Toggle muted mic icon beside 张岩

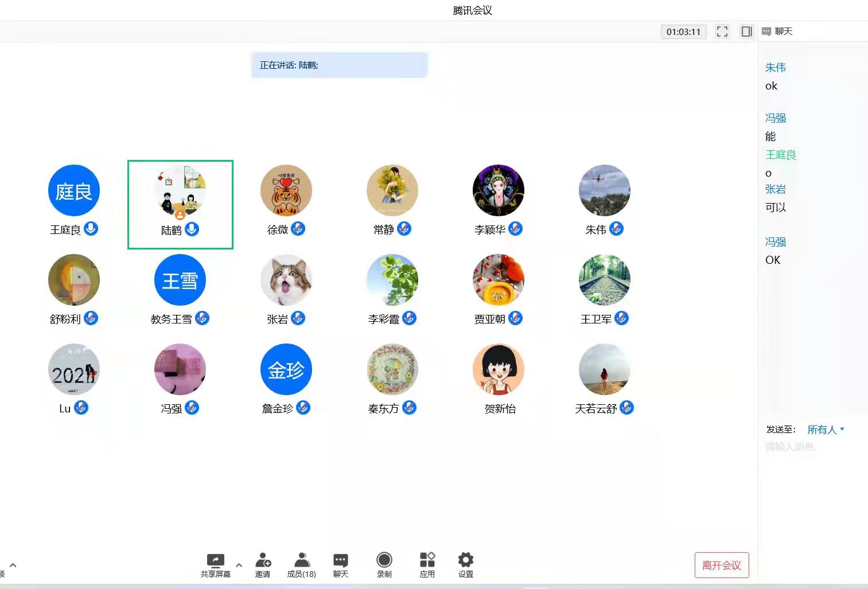coord(298,318)
